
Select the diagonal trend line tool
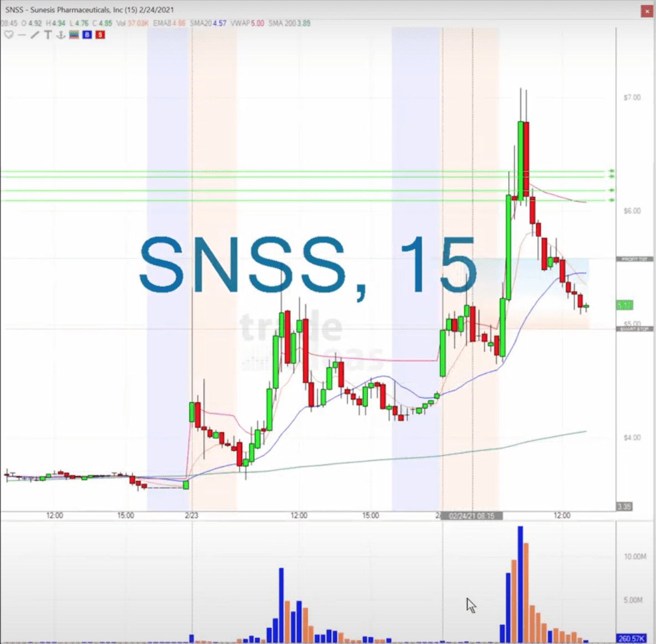[x=35, y=35]
